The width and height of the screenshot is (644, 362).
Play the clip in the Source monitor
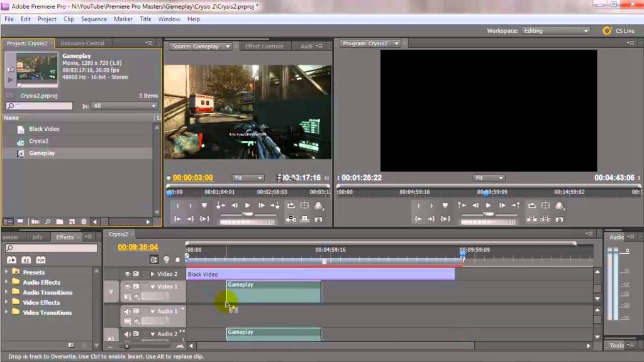[x=247, y=206]
